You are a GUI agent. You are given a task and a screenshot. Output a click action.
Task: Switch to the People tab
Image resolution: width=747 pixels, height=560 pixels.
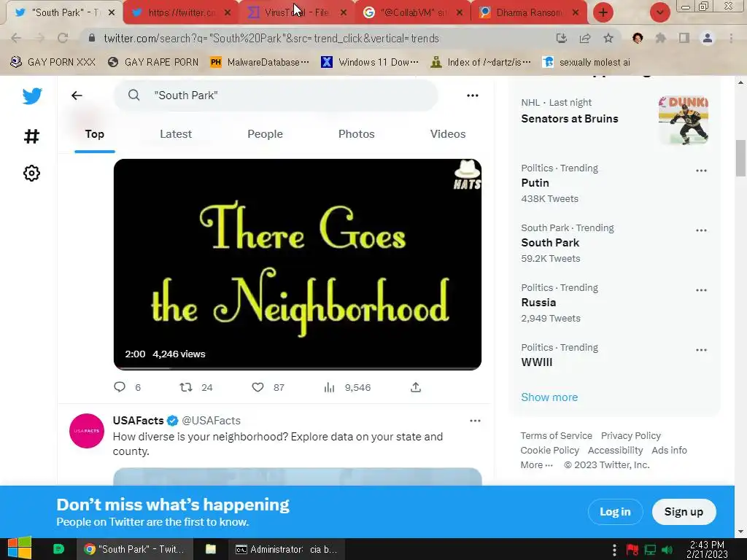(265, 134)
